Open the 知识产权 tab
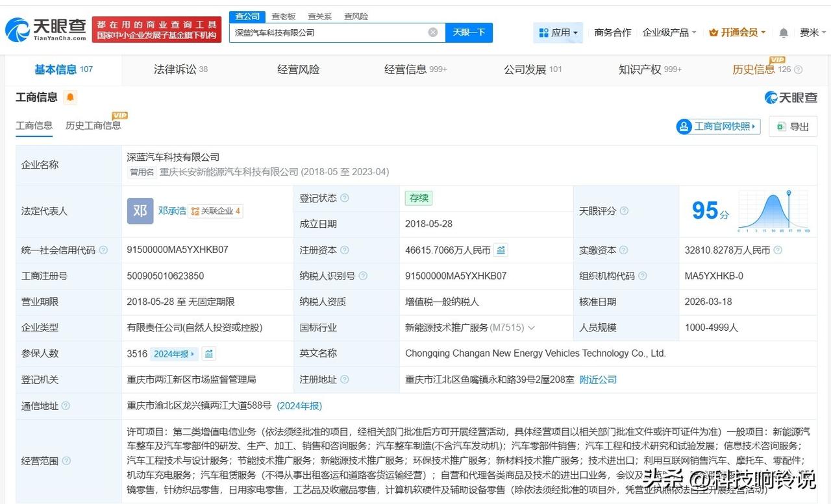The width and height of the screenshot is (831, 504). click(x=650, y=69)
